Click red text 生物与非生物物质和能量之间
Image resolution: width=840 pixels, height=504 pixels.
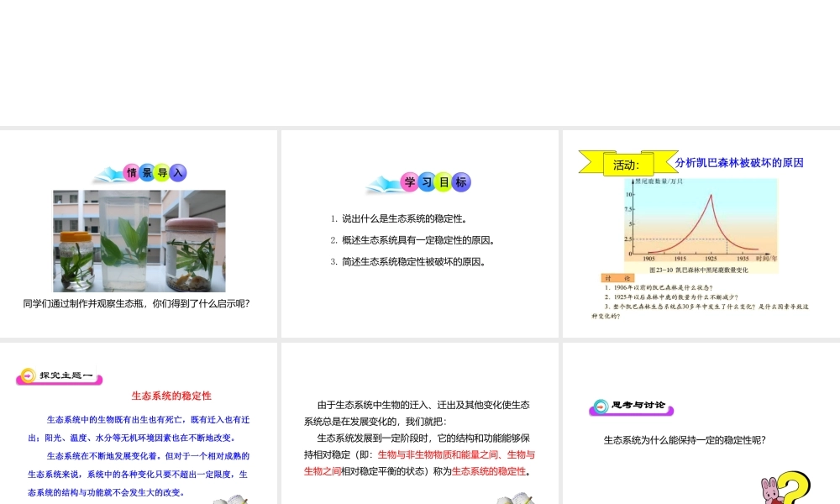[438, 454]
